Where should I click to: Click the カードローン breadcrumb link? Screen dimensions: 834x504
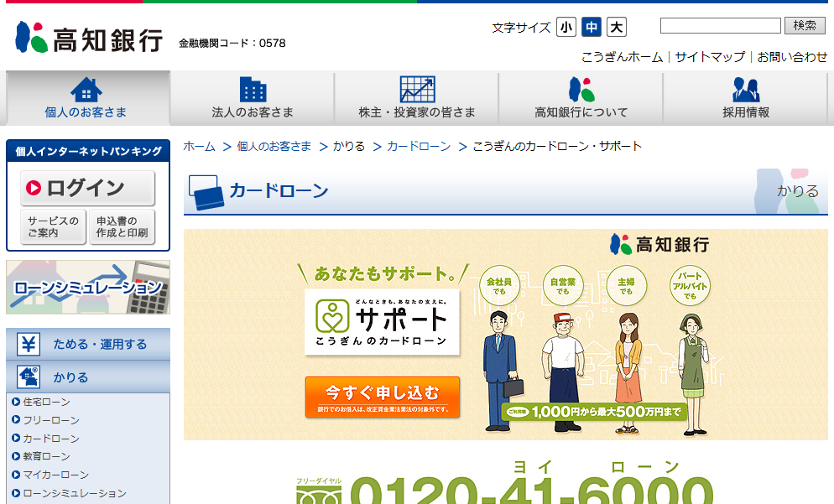pos(419,146)
